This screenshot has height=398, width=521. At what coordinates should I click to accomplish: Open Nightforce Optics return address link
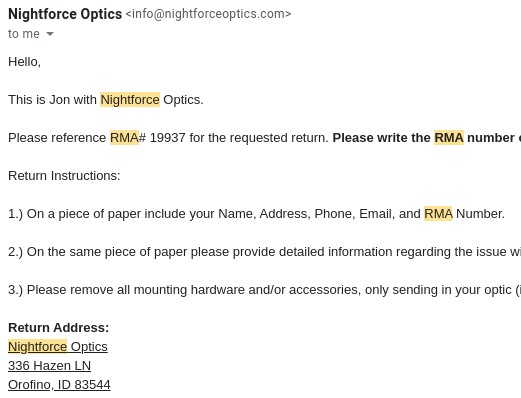58,347
